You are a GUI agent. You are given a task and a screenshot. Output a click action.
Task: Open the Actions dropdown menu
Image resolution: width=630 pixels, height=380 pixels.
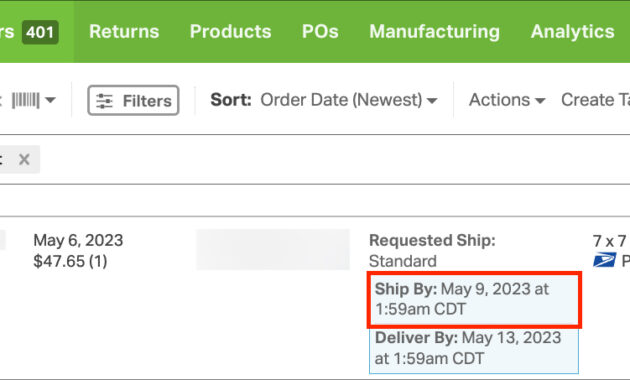[507, 100]
